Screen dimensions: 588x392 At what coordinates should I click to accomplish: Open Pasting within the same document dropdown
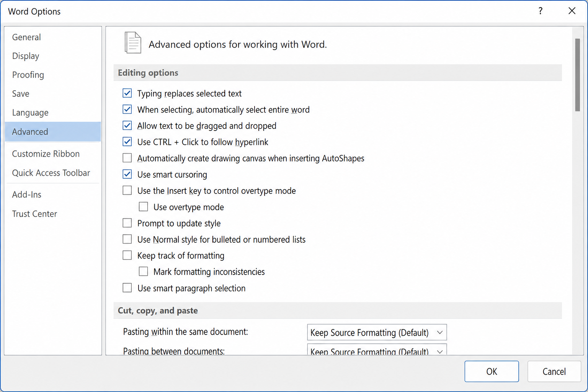377,332
